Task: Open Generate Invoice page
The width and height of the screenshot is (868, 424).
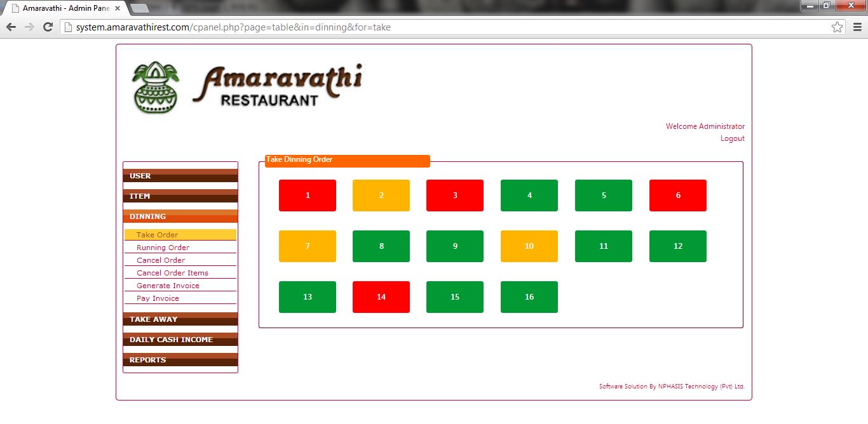Action: point(168,286)
